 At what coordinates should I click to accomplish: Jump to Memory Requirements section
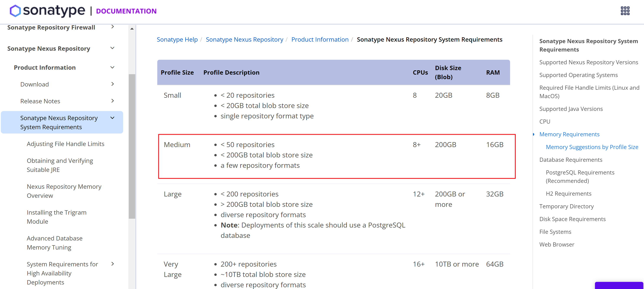[569, 134]
